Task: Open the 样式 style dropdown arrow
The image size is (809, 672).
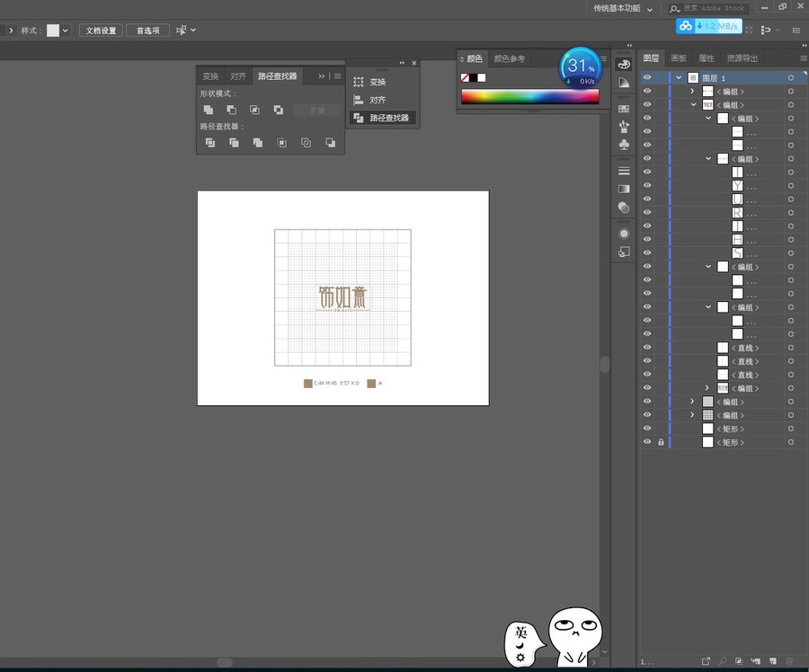Action: 66,31
